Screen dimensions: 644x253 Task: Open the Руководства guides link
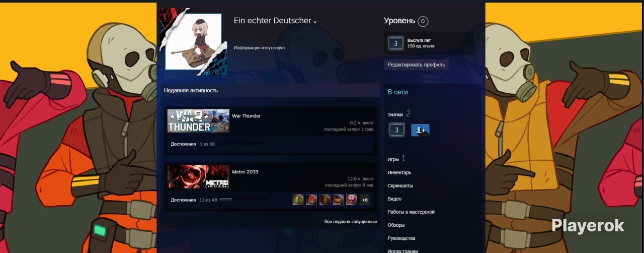click(401, 238)
